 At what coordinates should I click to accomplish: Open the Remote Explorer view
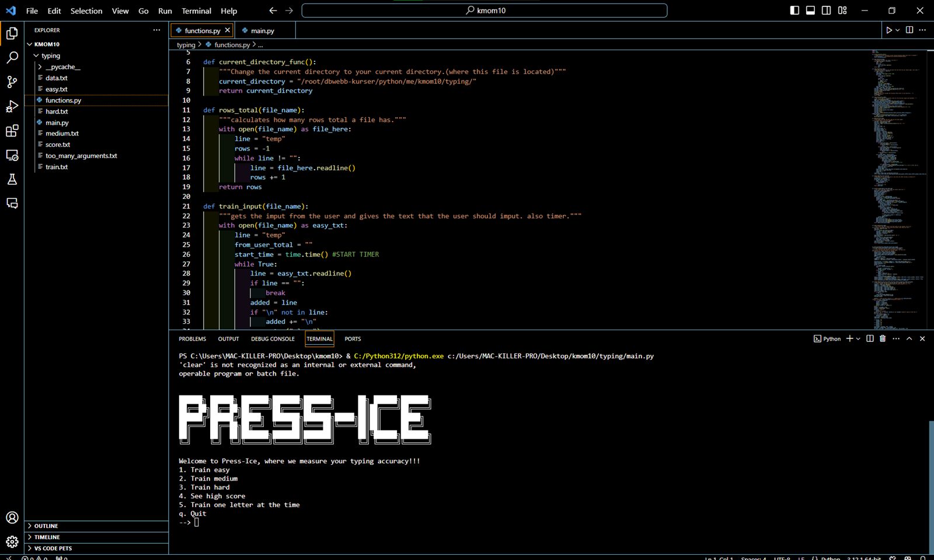(12, 155)
